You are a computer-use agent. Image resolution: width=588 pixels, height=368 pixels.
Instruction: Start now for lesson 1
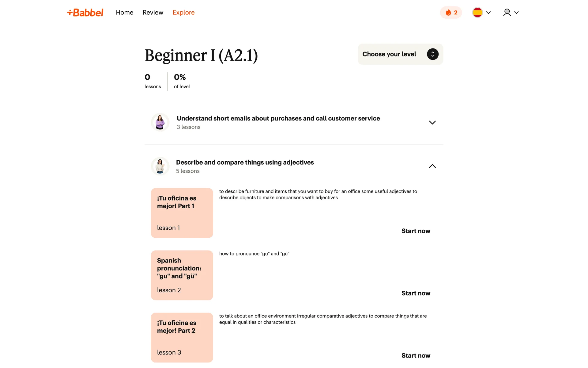pos(416,231)
